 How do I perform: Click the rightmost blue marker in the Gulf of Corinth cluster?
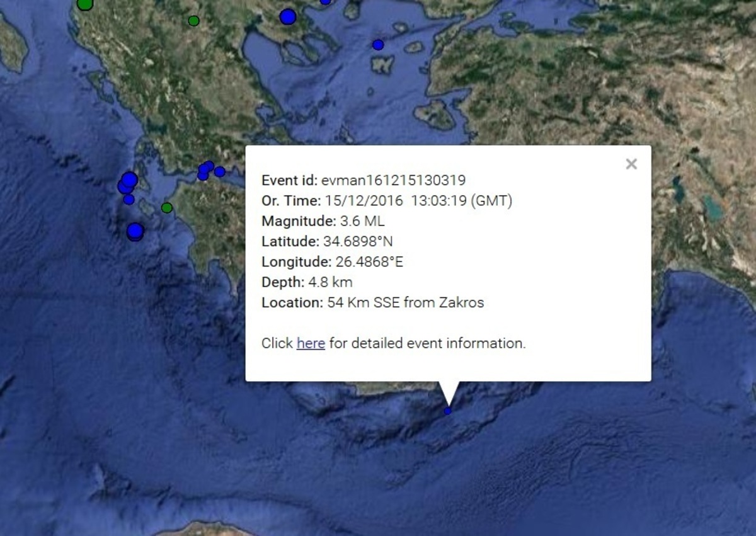coord(219,171)
